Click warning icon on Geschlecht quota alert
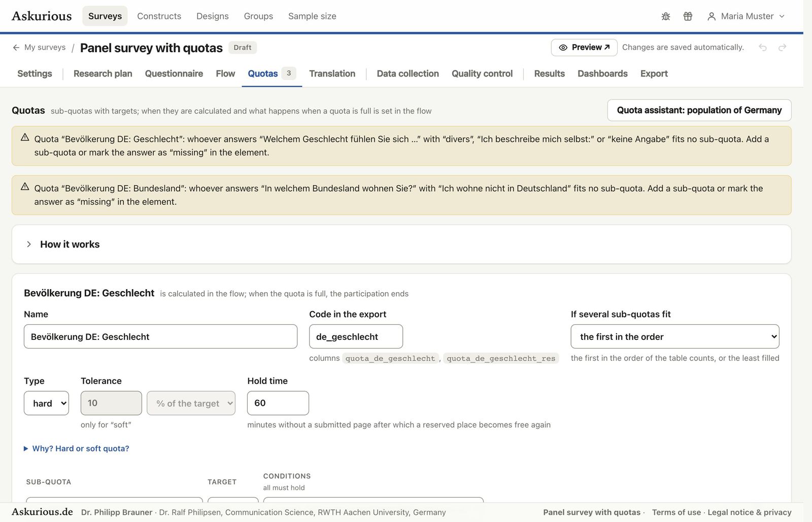Image resolution: width=812 pixels, height=522 pixels. [25, 137]
